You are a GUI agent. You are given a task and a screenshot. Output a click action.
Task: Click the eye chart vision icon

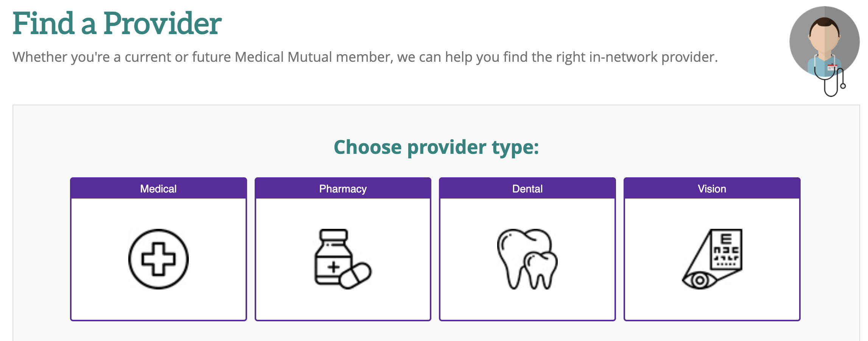(712, 259)
